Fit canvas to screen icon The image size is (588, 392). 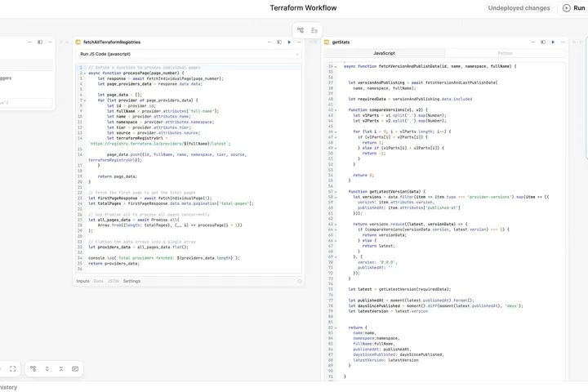click(13, 369)
